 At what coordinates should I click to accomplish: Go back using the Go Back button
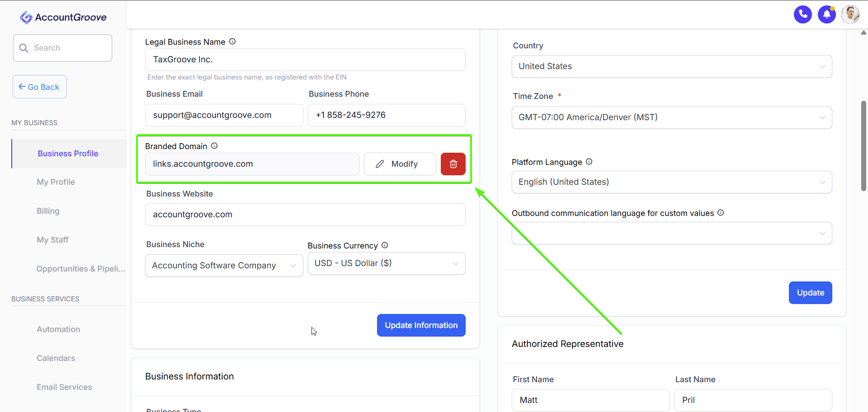40,87
